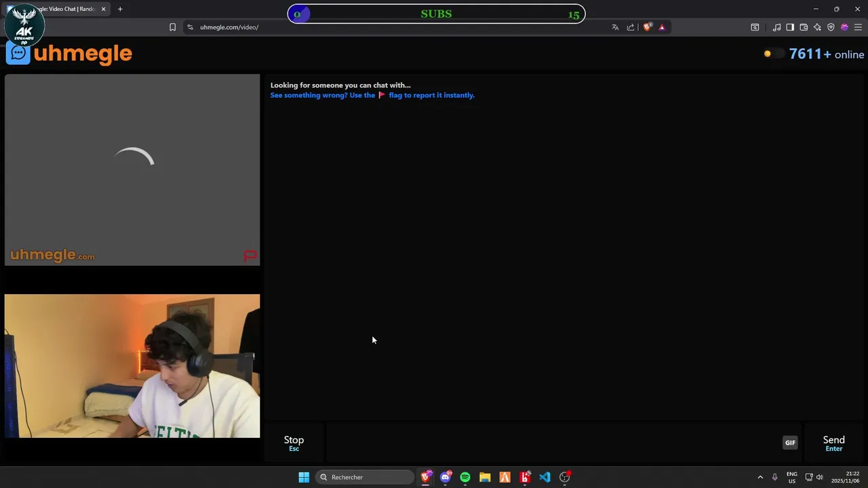Open the browser hamburger menu

858,27
